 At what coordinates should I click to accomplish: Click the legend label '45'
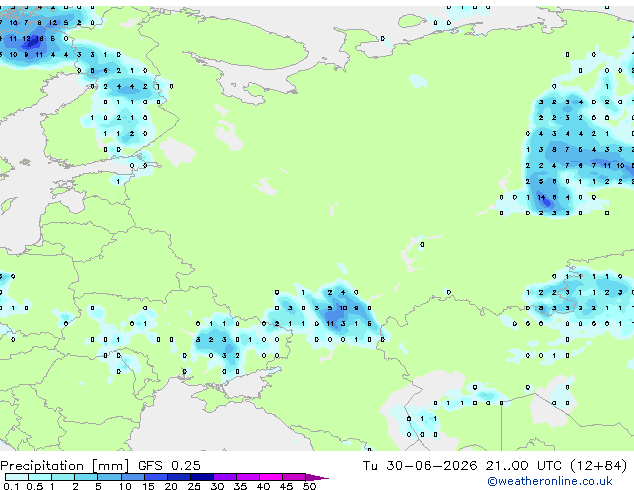286,486
